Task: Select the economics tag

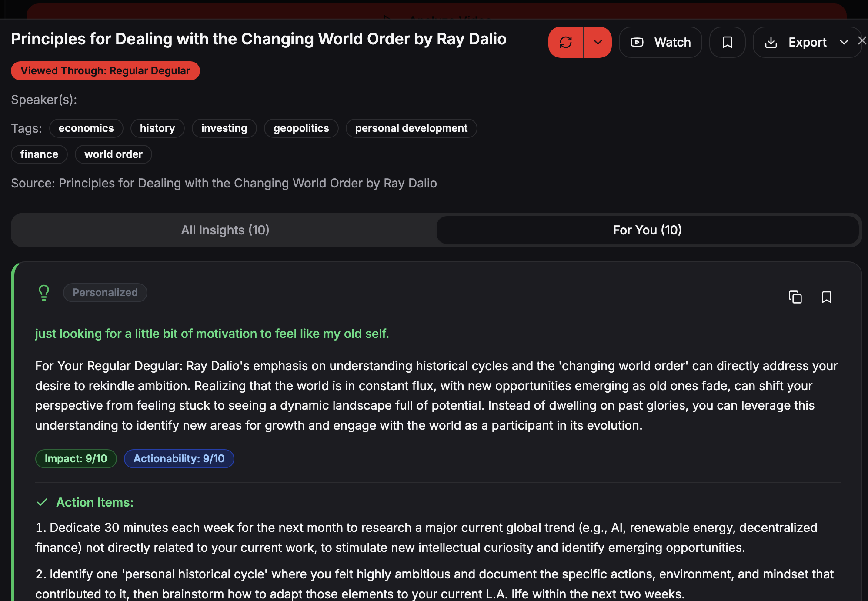Action: coord(86,128)
